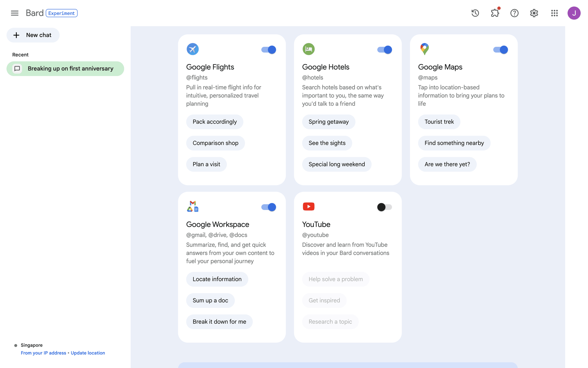The image size is (588, 368).
Task: Open the account avatar J
Action: [x=574, y=13]
